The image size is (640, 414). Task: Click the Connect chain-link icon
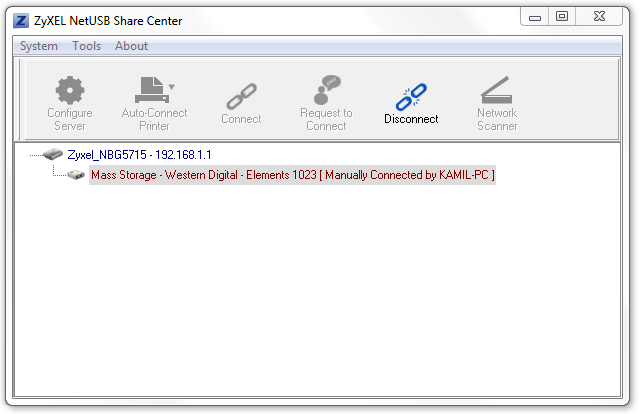tap(241, 96)
